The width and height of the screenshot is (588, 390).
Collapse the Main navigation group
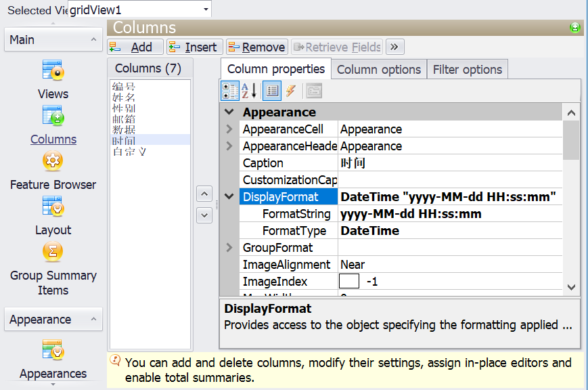[94, 39]
